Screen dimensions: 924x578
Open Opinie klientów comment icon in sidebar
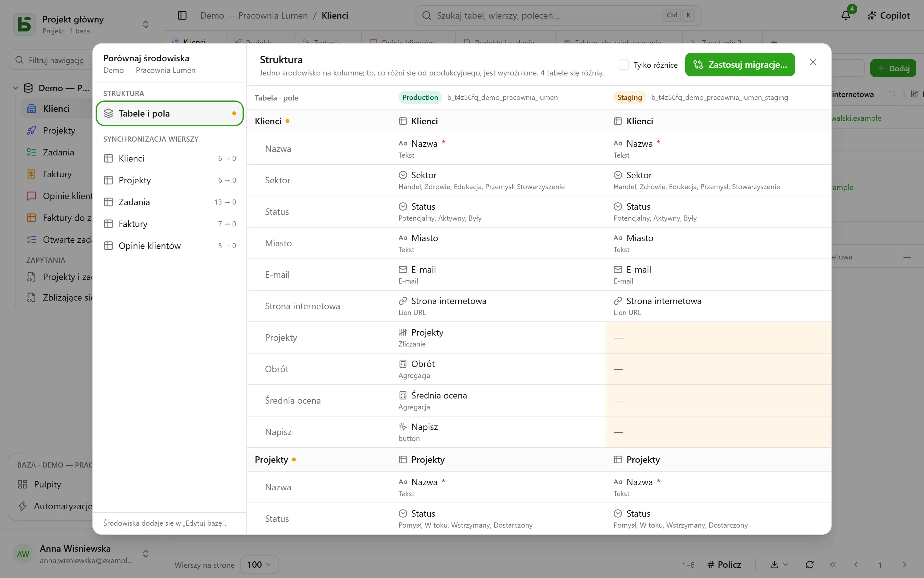(31, 196)
